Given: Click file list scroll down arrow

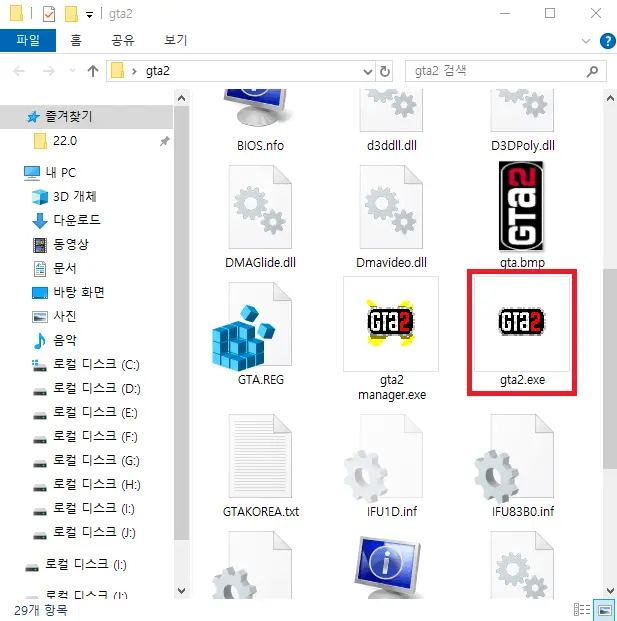Looking at the screenshot, I should [610, 591].
